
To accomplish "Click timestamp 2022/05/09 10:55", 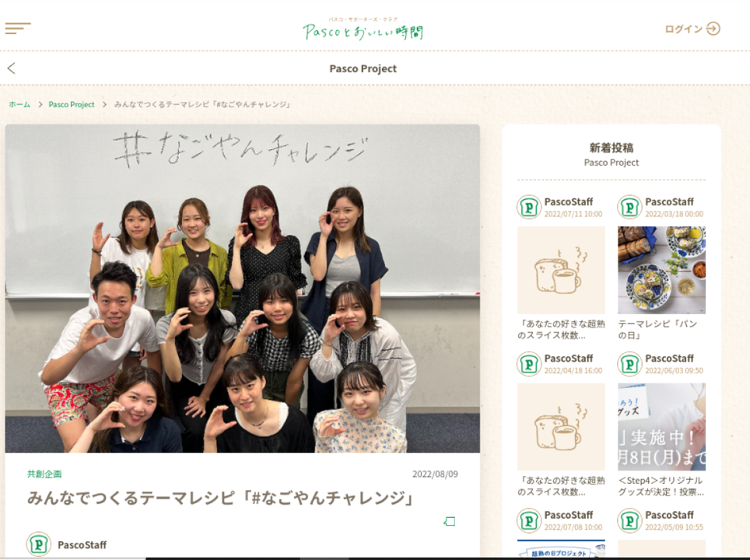I will point(674,527).
